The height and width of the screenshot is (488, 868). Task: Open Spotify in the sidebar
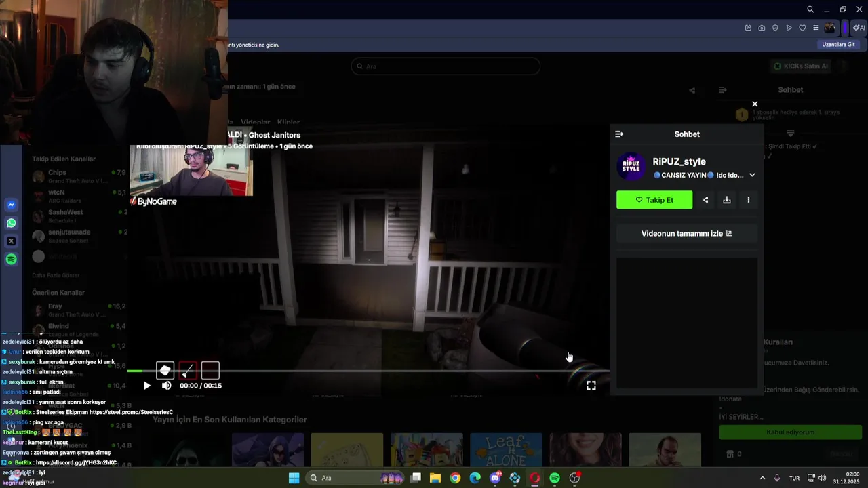tap(12, 260)
